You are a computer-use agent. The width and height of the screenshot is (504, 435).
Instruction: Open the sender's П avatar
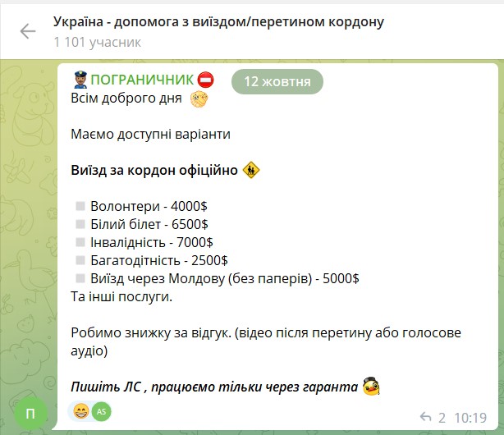[31, 412]
